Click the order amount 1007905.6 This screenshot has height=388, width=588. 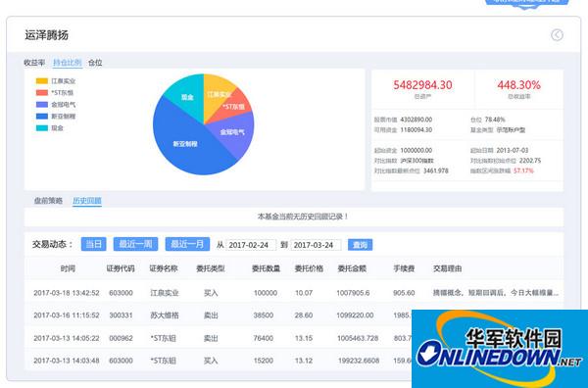(353, 293)
